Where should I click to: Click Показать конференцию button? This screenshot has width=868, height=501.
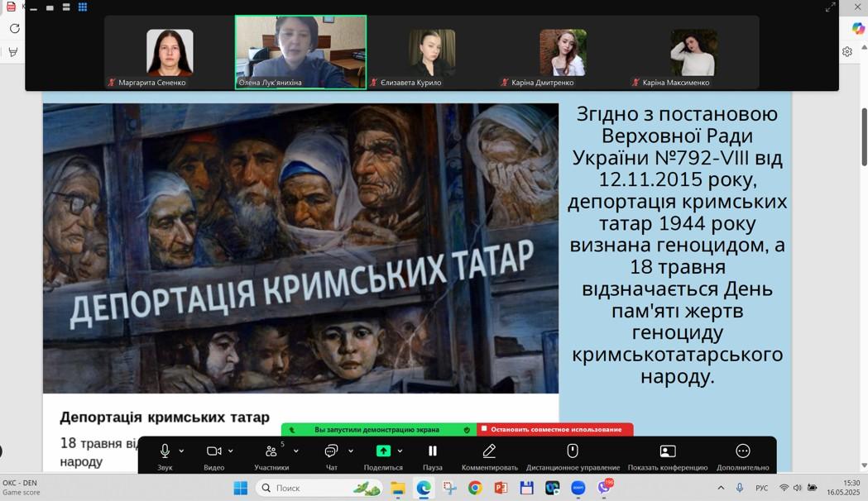(x=668, y=456)
